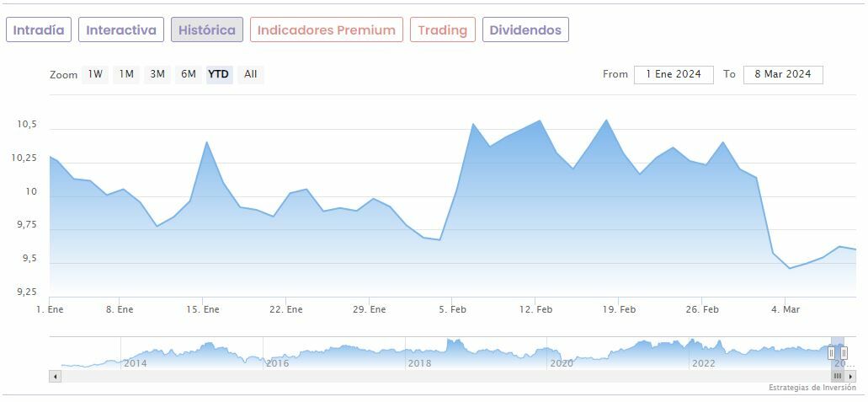Select the Histórica tab
This screenshot has width=868, height=402.
(x=207, y=30)
